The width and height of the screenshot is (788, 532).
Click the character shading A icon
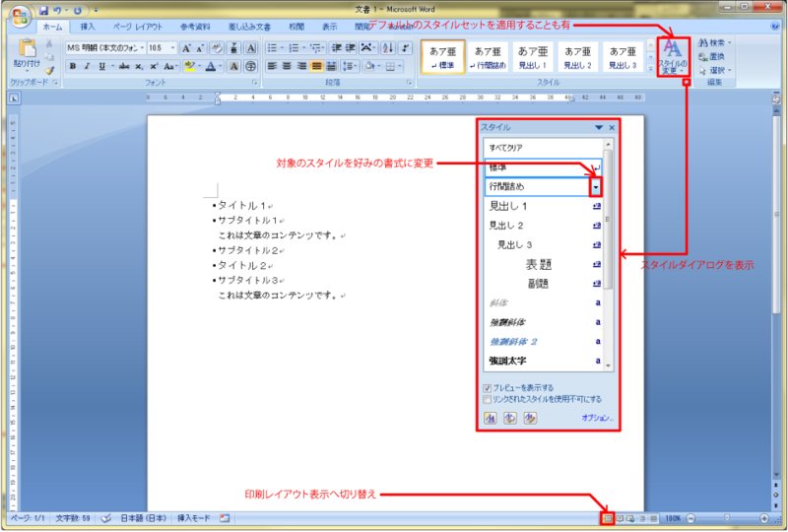[x=233, y=66]
